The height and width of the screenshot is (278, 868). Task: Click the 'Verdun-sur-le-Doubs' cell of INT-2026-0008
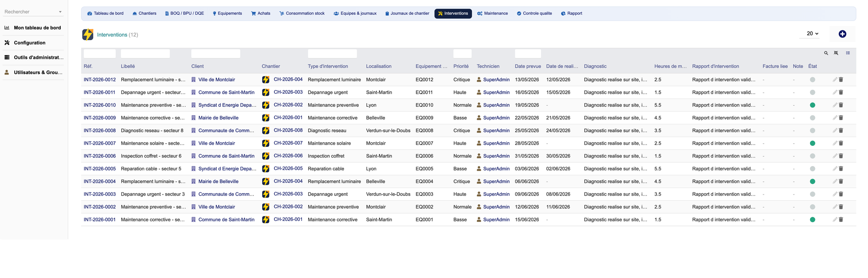pos(388,131)
